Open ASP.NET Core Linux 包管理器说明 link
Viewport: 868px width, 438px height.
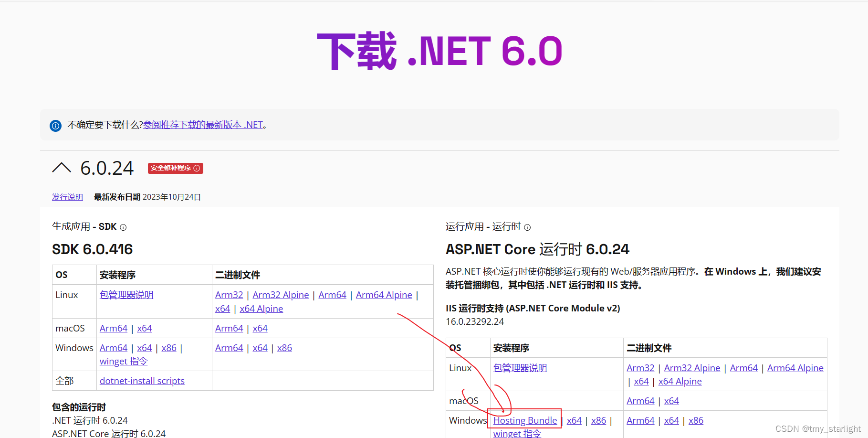pyautogui.click(x=520, y=368)
